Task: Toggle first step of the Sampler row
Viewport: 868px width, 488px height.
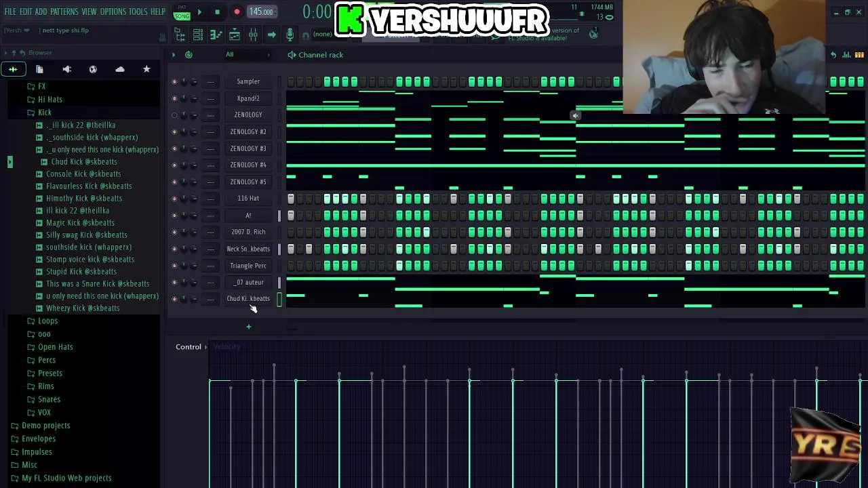Action: [291, 81]
